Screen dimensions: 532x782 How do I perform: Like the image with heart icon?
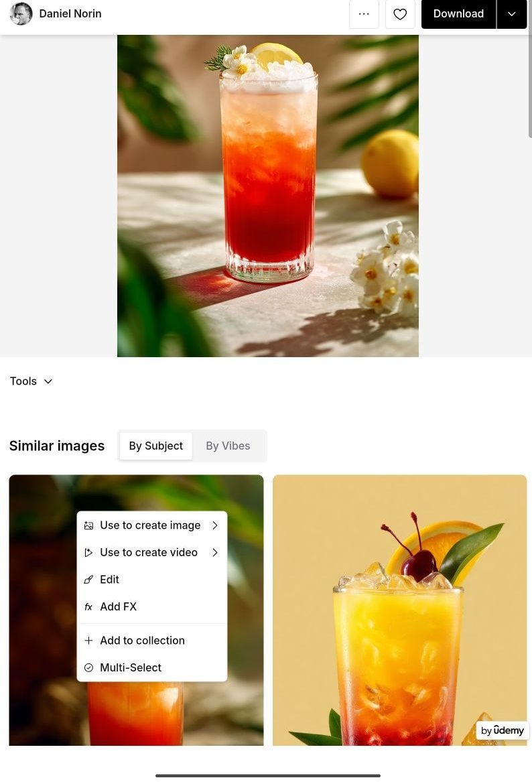pos(400,14)
